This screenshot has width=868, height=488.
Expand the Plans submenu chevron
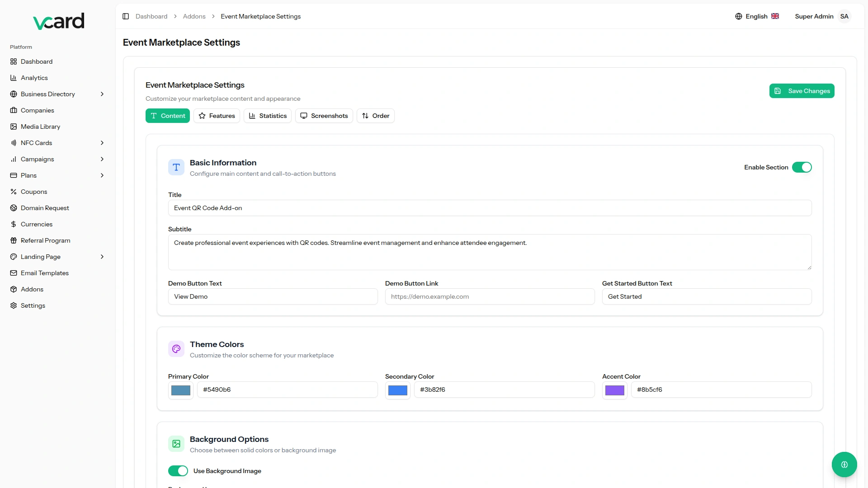click(102, 175)
